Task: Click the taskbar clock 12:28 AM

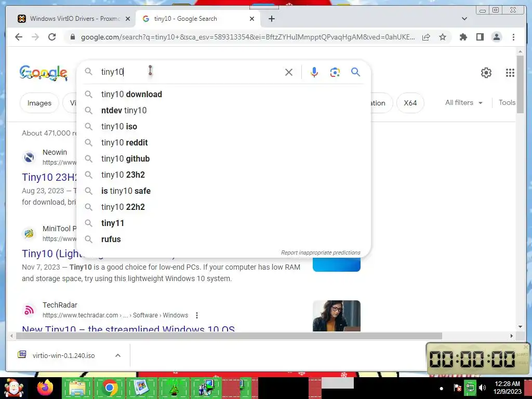Action: (x=507, y=388)
